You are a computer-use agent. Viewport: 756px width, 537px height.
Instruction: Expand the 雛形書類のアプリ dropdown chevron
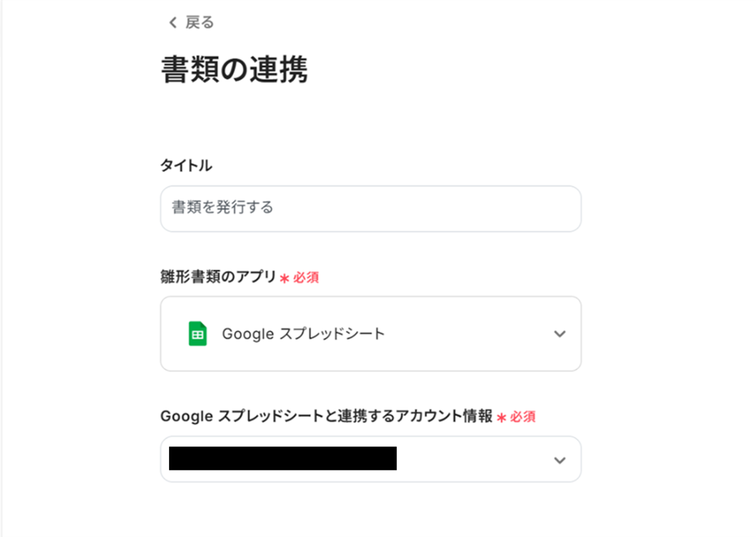pos(560,334)
